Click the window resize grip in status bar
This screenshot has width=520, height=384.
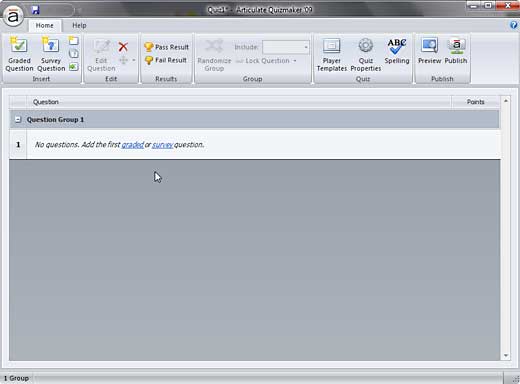point(515,378)
